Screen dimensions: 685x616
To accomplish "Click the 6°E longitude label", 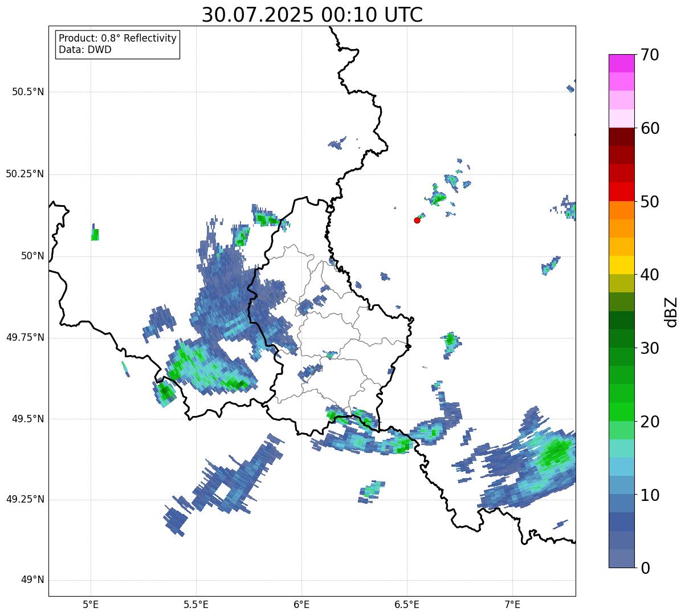I will pyautogui.click(x=301, y=605).
